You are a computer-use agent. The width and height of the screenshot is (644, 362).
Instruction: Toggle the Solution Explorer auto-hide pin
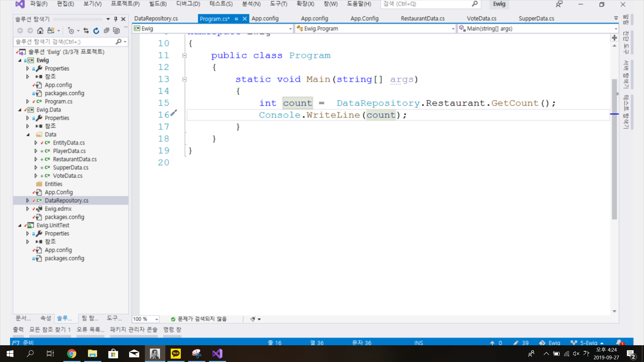pyautogui.click(x=116, y=19)
